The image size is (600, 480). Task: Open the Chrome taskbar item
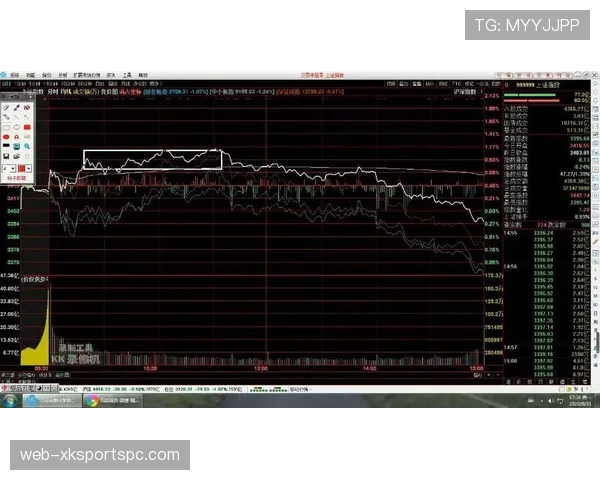point(112,401)
